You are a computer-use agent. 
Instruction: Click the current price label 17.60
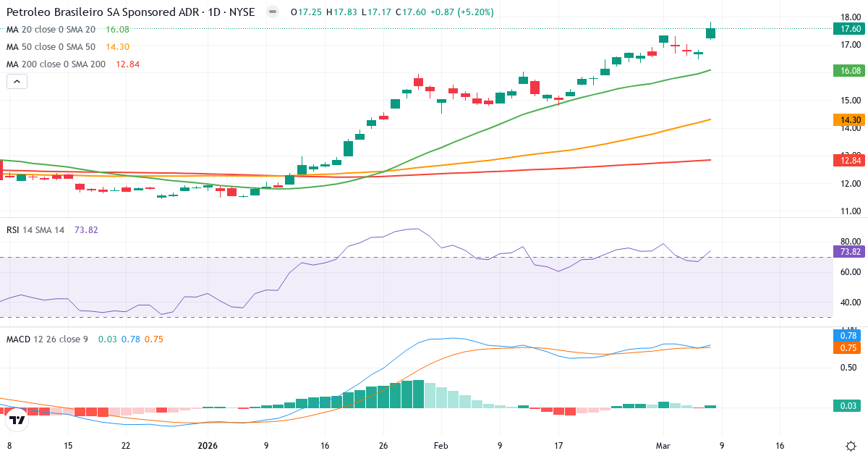click(848, 29)
